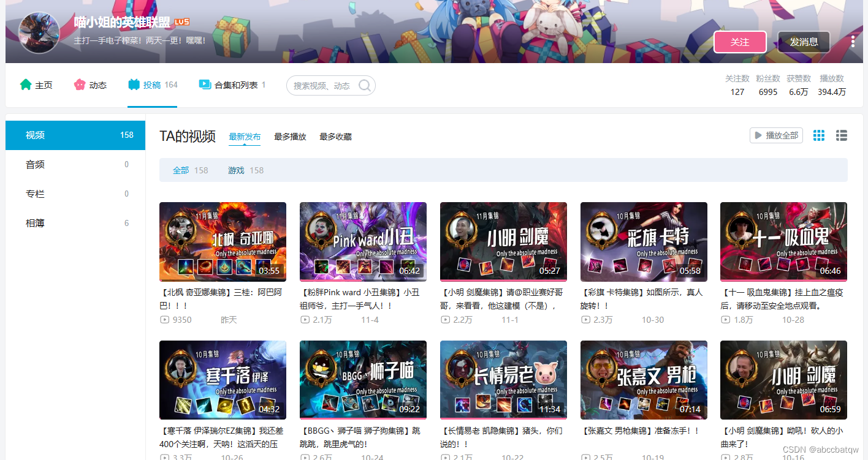Select the 投稿 164 tab
868x460 pixels.
coord(153,85)
